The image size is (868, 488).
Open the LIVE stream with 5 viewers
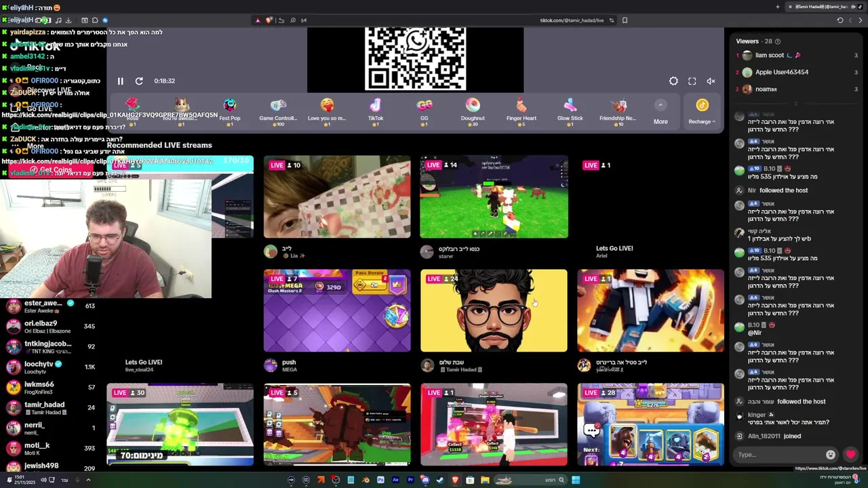337,425
